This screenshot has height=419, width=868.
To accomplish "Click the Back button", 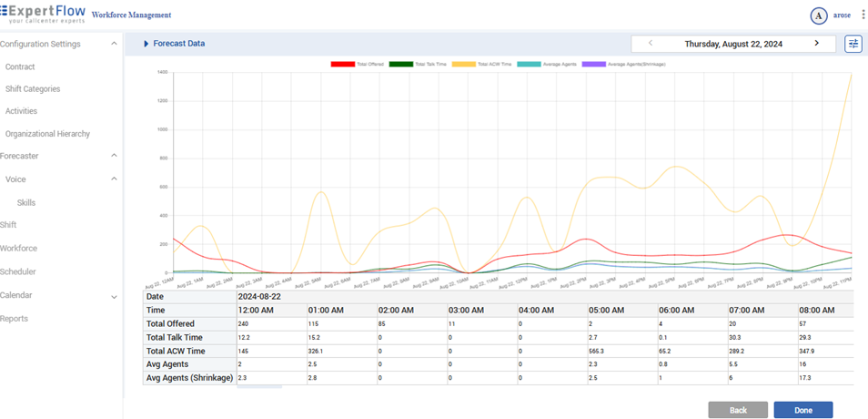I will tap(737, 410).
